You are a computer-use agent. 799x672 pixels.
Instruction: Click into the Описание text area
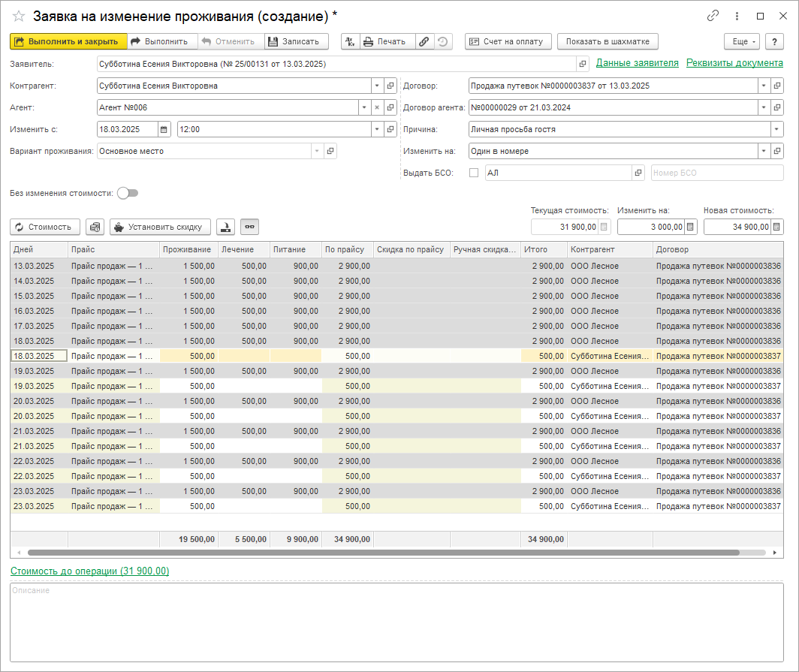pyautogui.click(x=396, y=623)
